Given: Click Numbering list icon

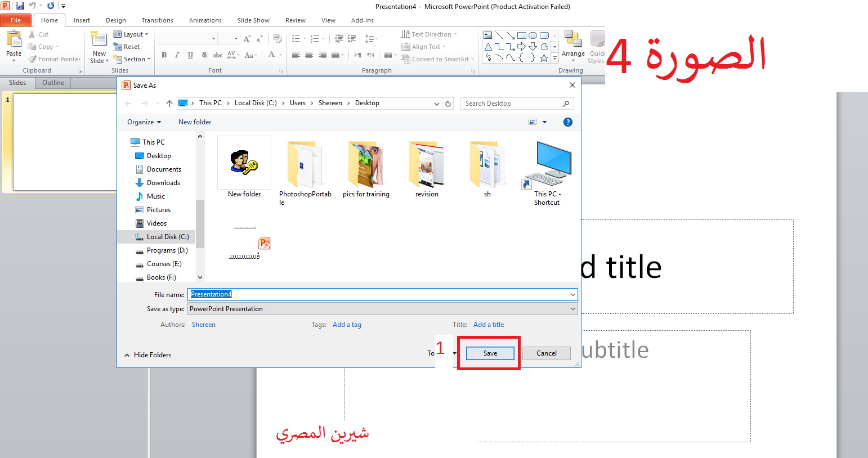Looking at the screenshot, I should coord(315,39).
